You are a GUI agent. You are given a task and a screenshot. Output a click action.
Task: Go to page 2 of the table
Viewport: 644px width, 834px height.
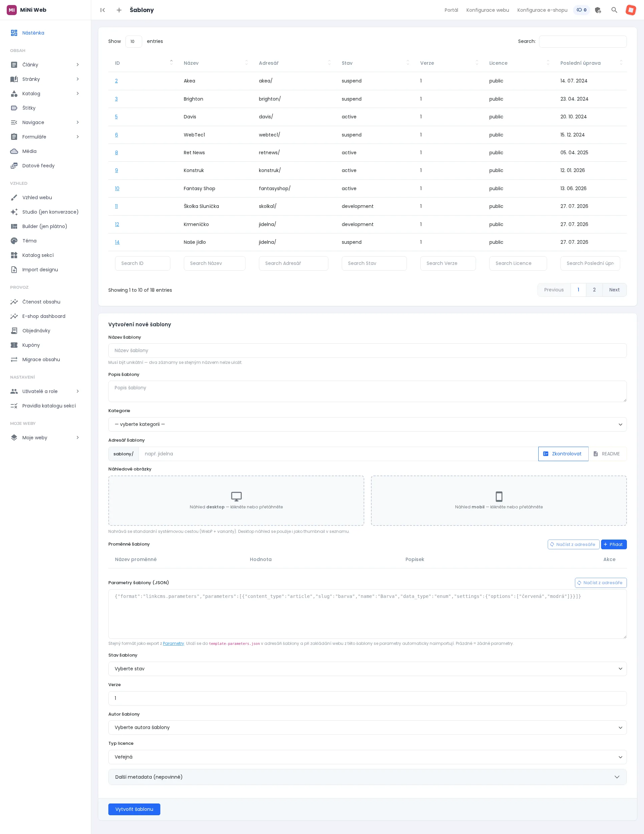click(x=594, y=290)
